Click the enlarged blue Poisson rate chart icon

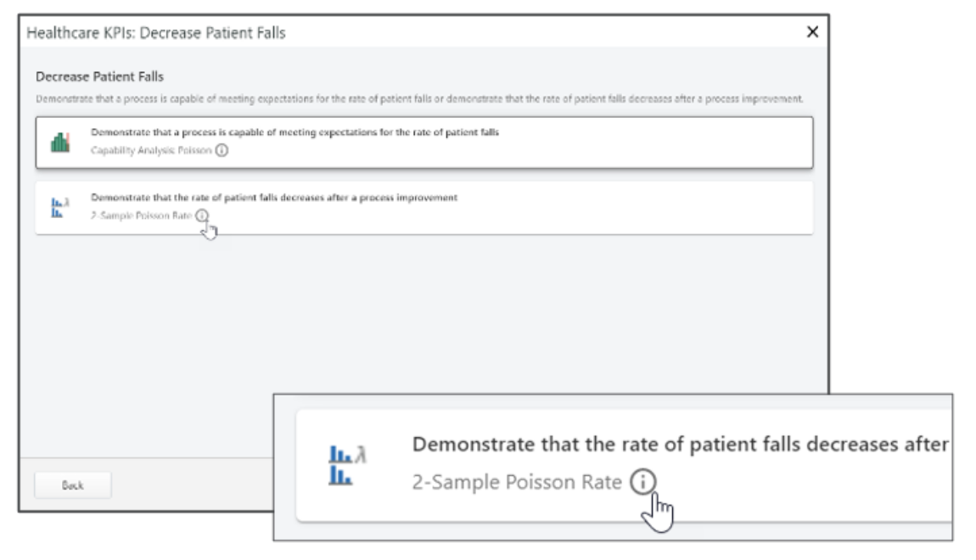tap(347, 465)
